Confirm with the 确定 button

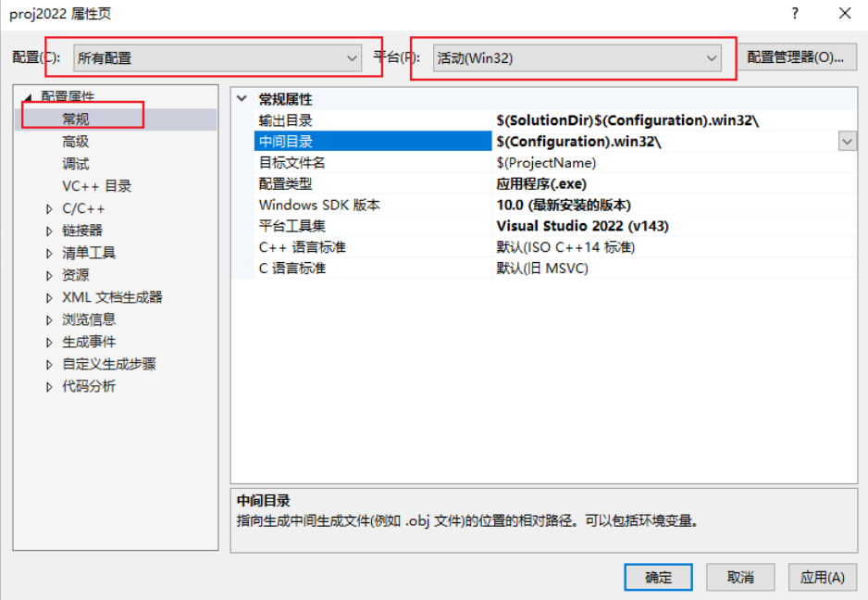[x=658, y=577]
